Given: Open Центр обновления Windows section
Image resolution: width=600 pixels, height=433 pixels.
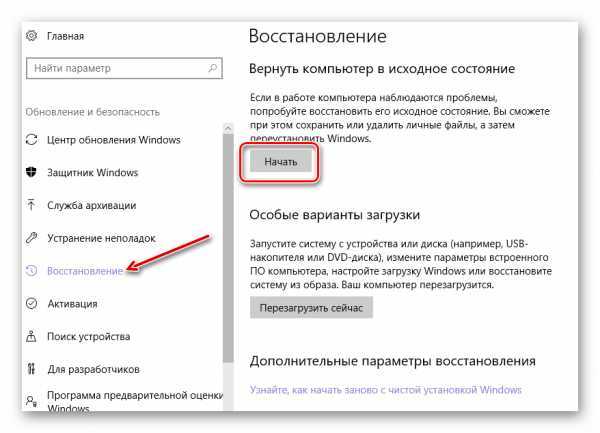Looking at the screenshot, I should click(x=114, y=140).
